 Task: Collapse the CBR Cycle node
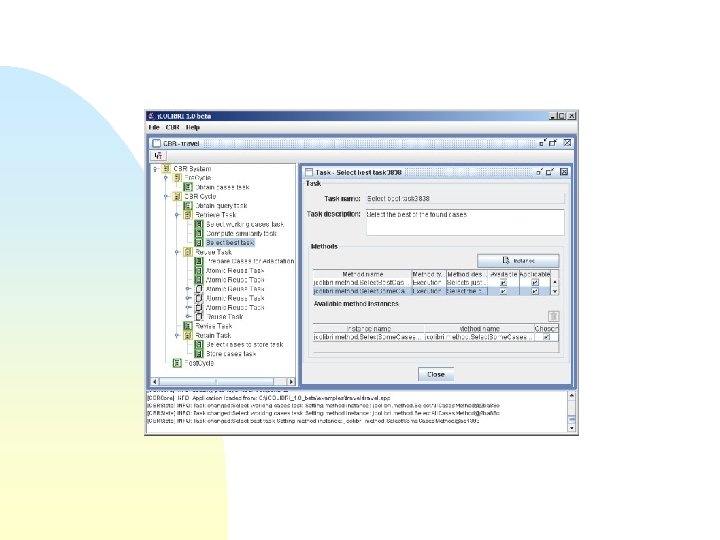pyautogui.click(x=166, y=196)
